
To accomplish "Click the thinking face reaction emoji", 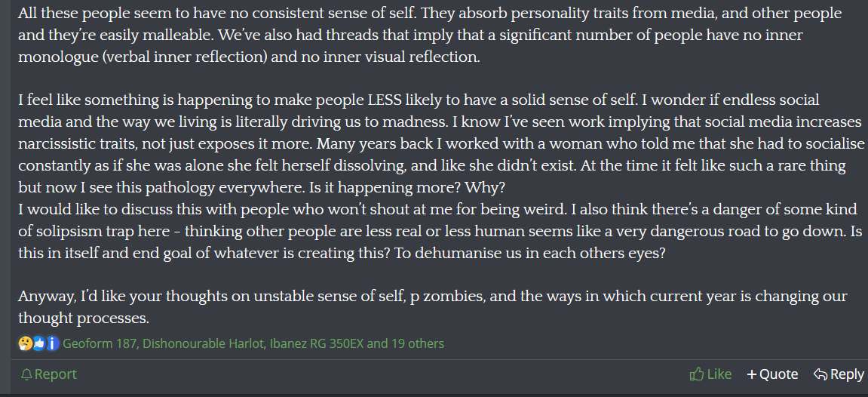I will click(x=25, y=344).
